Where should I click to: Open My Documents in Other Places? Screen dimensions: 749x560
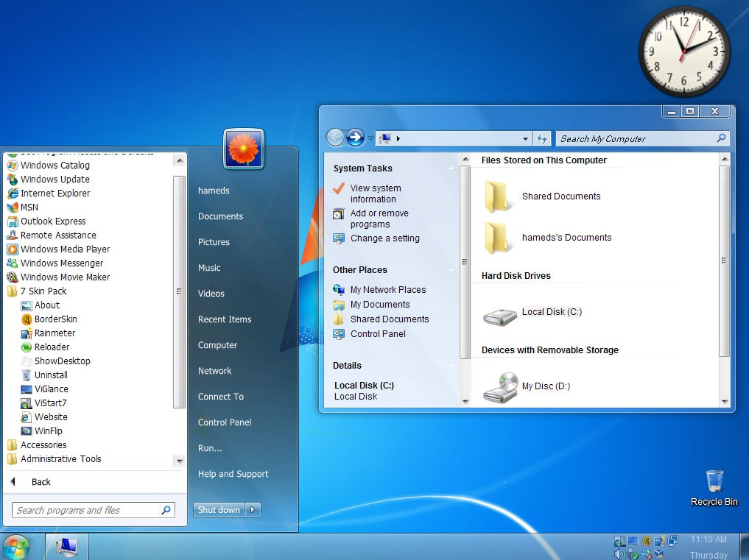pos(380,304)
